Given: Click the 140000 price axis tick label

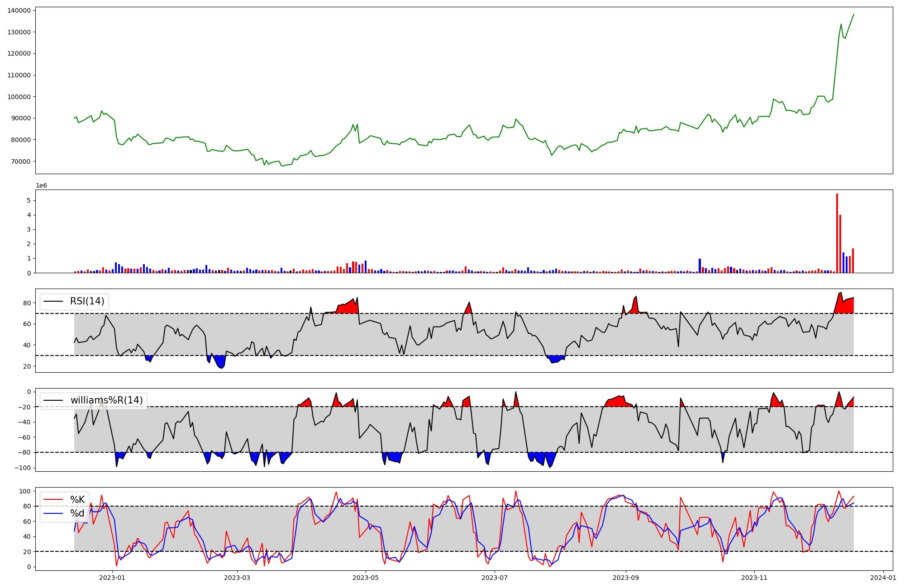Looking at the screenshot, I should (x=19, y=10).
